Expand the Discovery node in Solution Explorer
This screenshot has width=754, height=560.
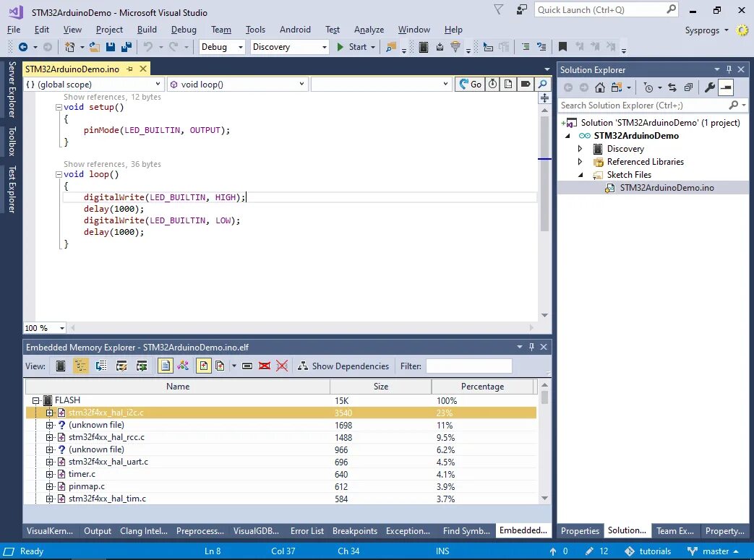[x=580, y=149]
